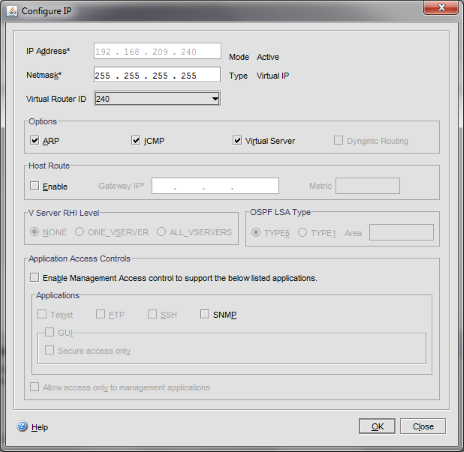This screenshot has width=464, height=452.
Task: Open the Help link
Action: [40, 427]
